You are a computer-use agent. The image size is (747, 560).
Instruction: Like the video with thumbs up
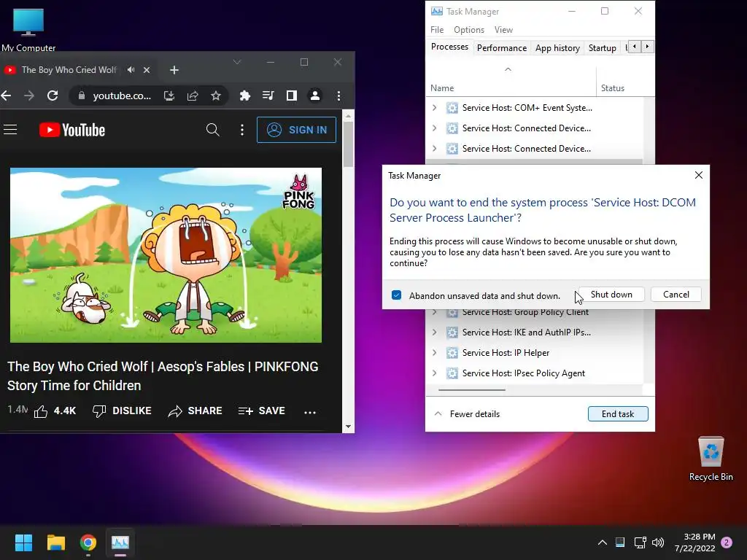point(41,411)
